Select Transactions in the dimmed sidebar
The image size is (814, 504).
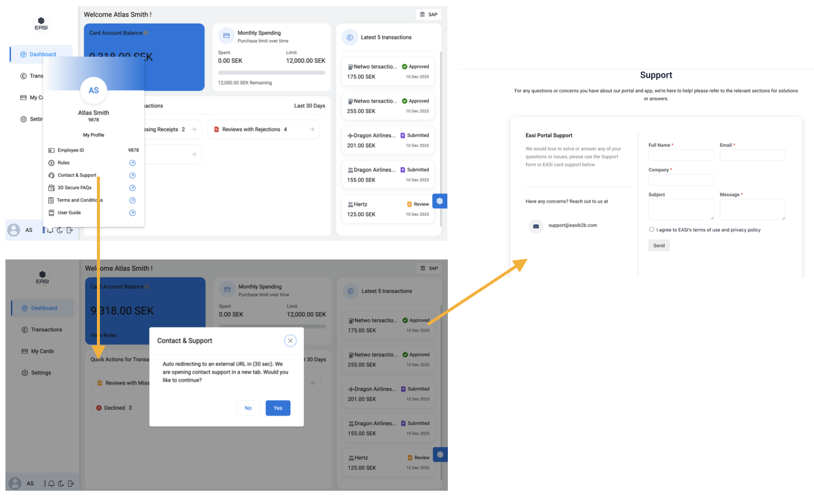46,330
